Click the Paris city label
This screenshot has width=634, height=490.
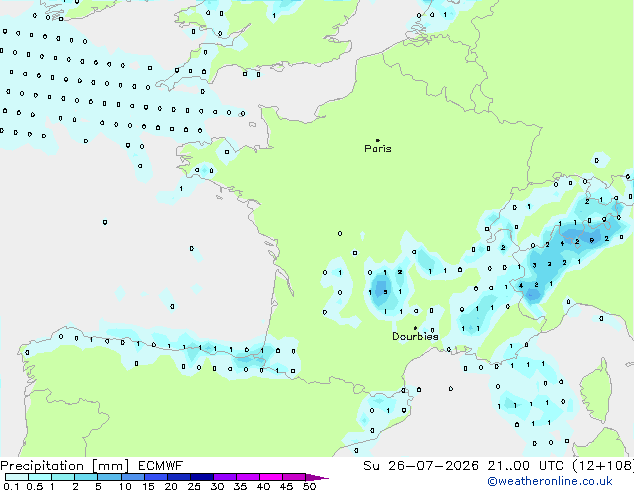tap(378, 149)
